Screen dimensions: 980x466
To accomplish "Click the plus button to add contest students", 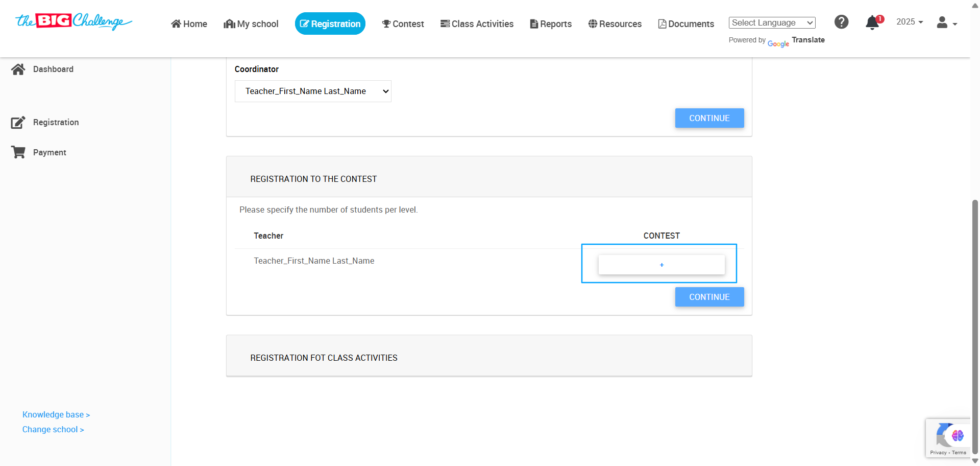I will [661, 265].
